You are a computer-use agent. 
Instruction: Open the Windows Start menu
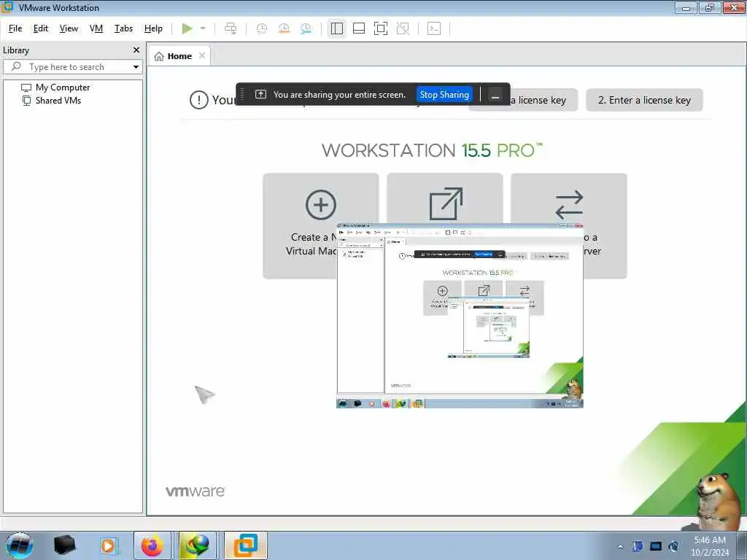(x=19, y=545)
